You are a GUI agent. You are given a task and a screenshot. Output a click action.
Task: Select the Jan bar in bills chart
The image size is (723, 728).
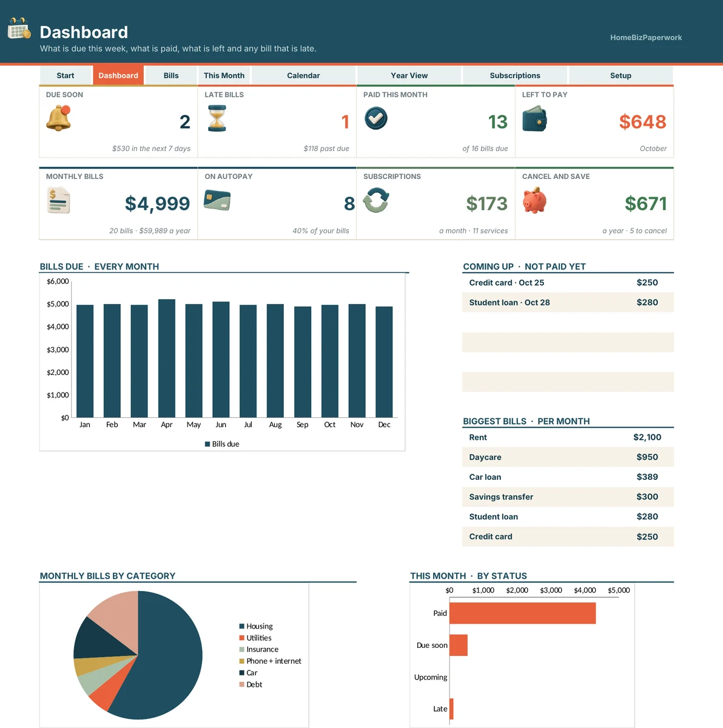point(85,361)
